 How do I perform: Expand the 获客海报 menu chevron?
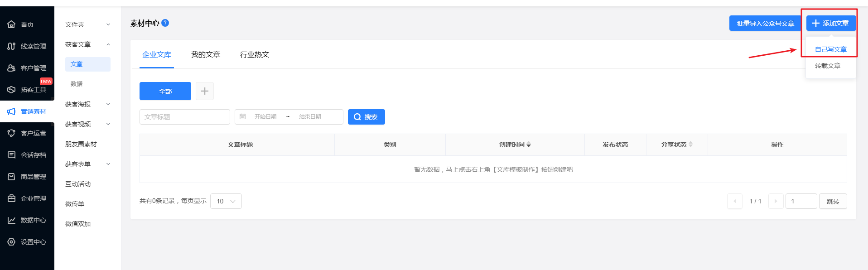click(108, 104)
